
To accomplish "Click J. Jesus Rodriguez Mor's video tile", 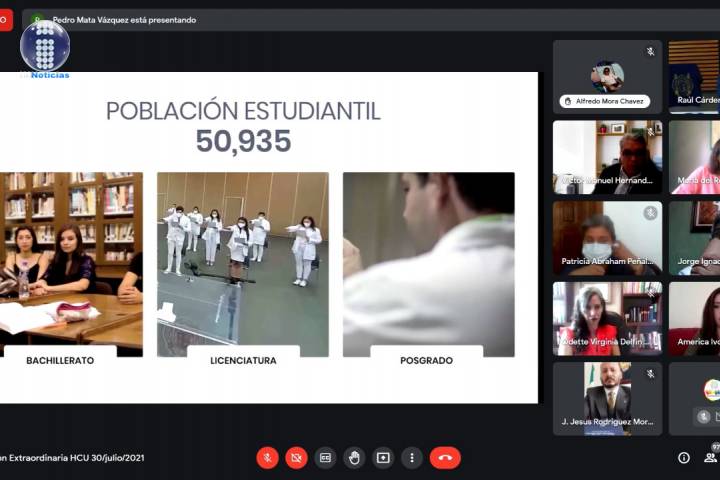I will tap(607, 398).
